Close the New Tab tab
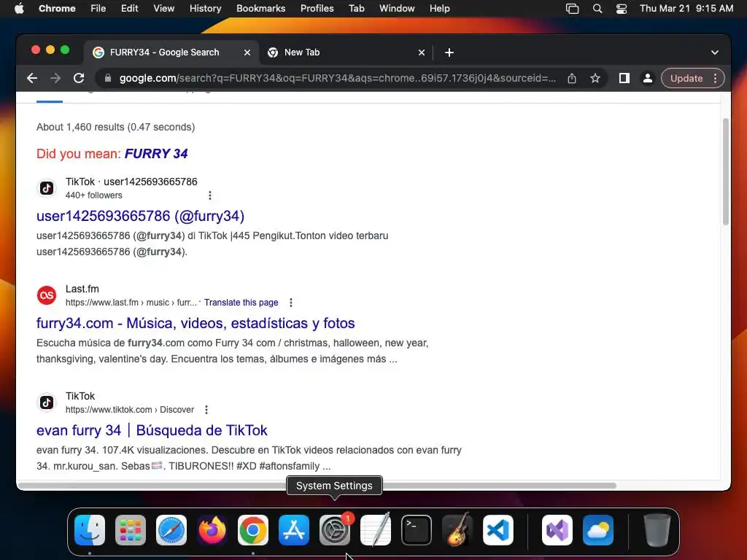This screenshot has width=747, height=560. (x=421, y=52)
